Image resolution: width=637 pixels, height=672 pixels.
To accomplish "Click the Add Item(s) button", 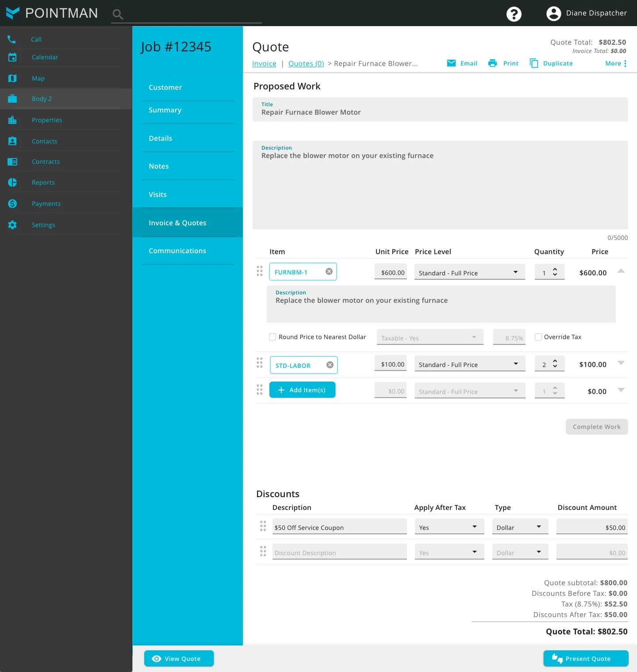I will [x=302, y=390].
